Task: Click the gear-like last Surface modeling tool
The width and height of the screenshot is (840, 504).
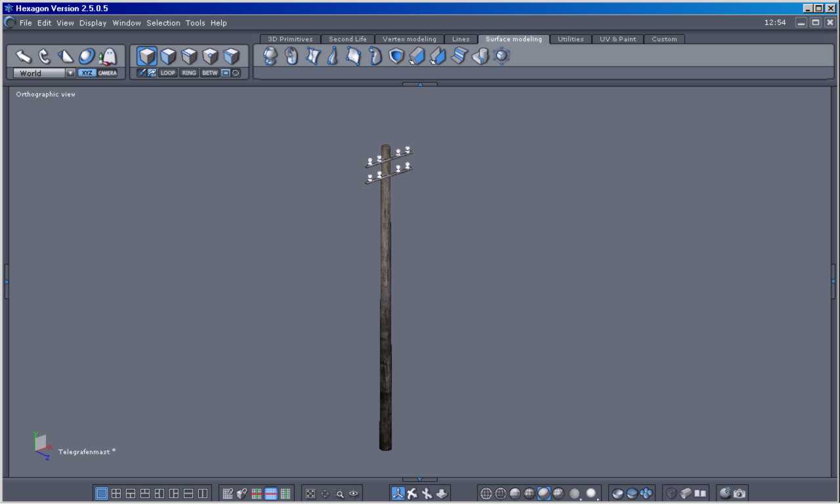Action: click(501, 56)
